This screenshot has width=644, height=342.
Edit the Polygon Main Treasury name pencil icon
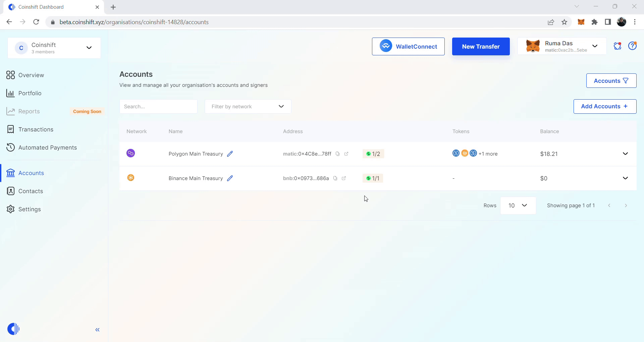(x=230, y=154)
